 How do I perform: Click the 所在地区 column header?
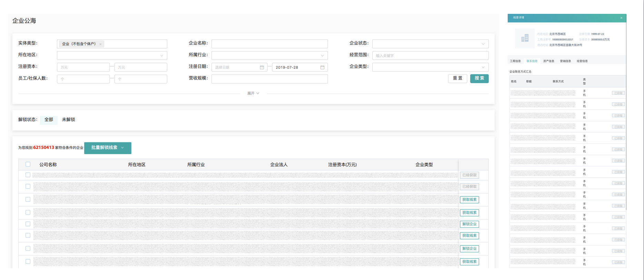pos(137,165)
